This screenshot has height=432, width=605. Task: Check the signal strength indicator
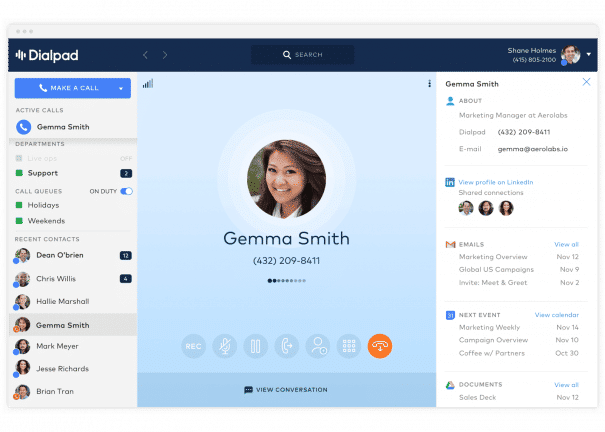click(148, 83)
